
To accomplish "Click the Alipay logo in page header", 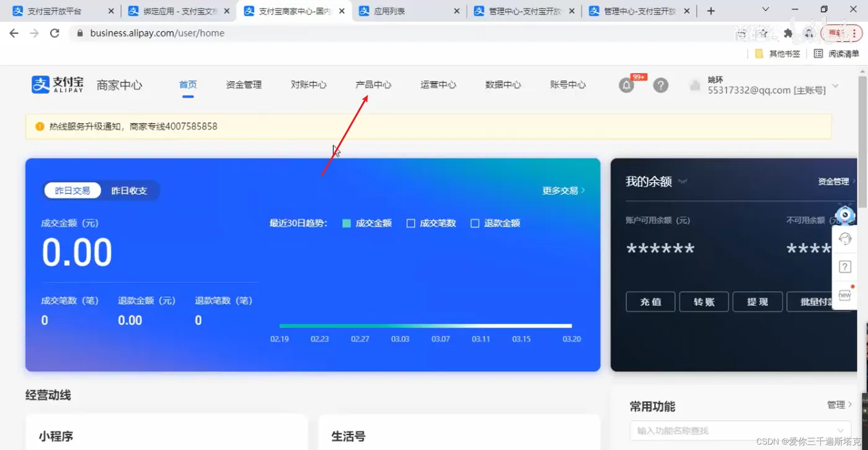I will coord(58,84).
